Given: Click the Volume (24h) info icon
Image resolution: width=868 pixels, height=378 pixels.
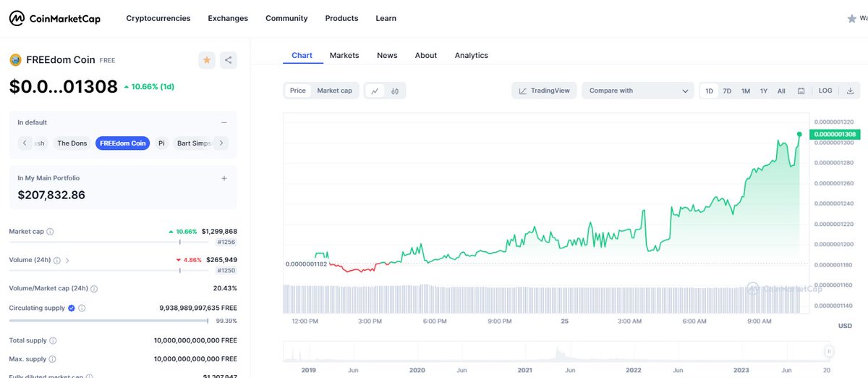Looking at the screenshot, I should [56, 260].
